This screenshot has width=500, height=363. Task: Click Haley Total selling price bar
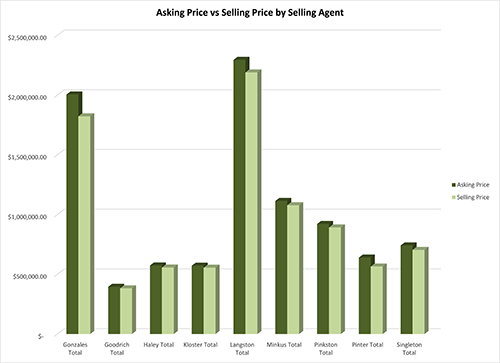168,300
